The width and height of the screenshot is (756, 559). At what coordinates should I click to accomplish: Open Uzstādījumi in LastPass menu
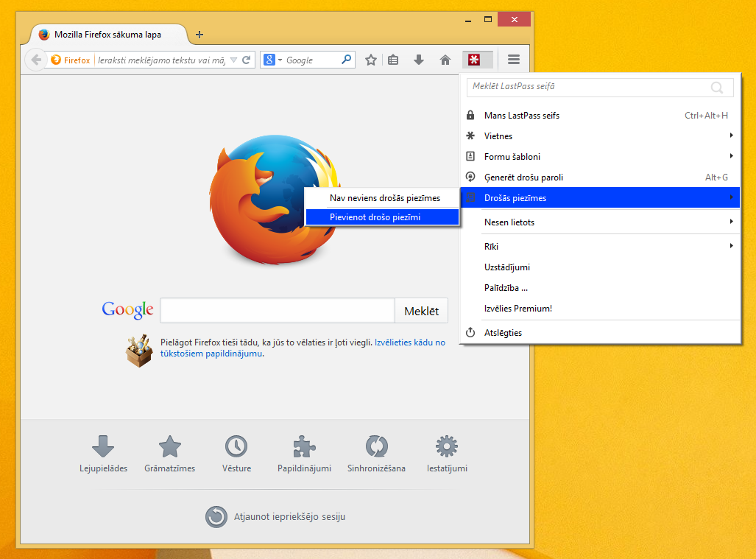(x=600, y=267)
